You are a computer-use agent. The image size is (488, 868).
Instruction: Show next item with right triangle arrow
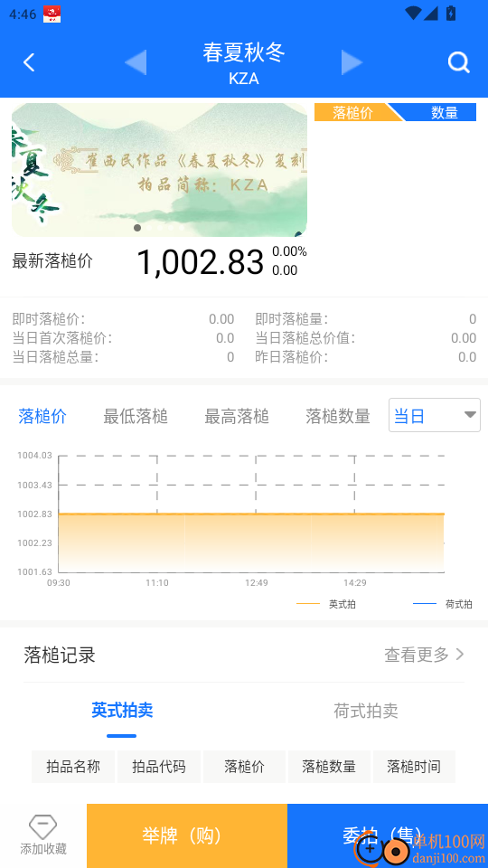point(352,62)
